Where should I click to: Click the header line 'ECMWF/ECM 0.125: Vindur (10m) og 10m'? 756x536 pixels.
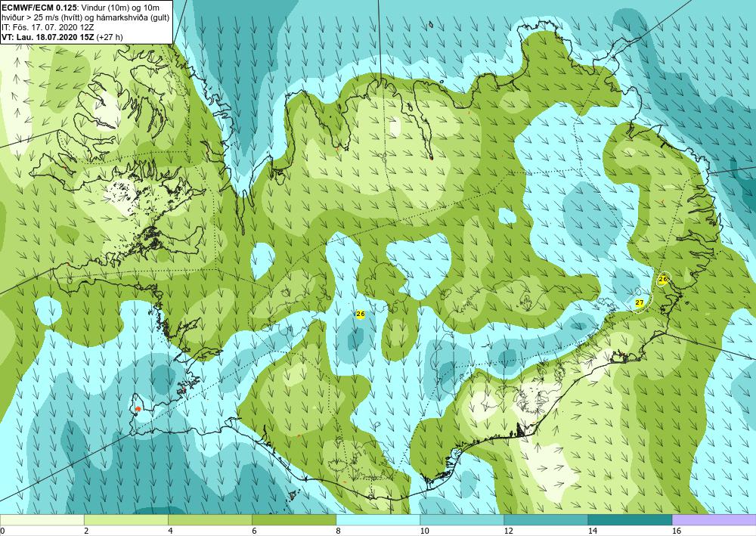coord(81,8)
